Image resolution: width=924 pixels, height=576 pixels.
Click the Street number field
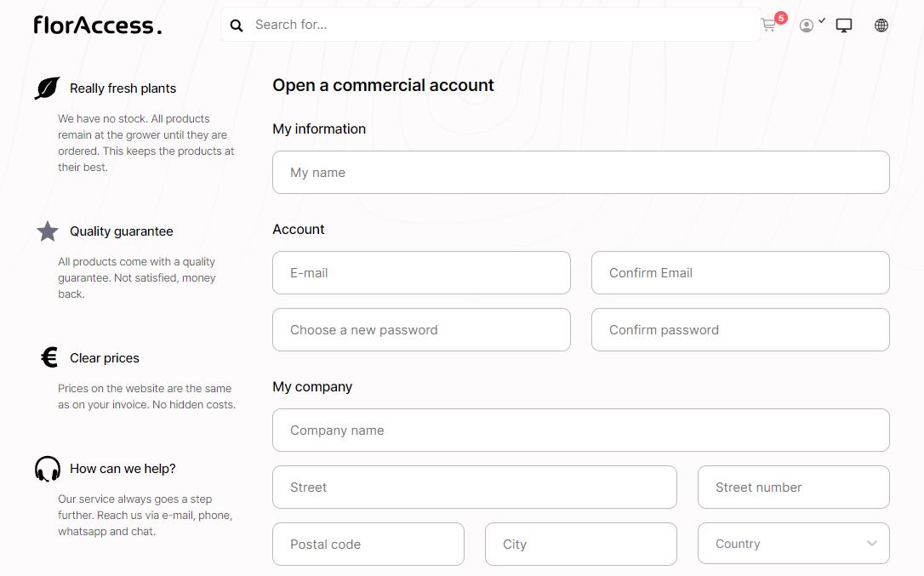coord(793,488)
